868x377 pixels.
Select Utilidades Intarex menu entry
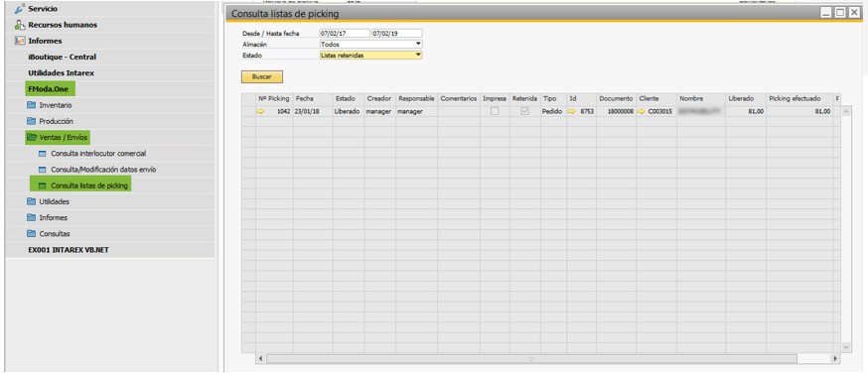pos(61,73)
